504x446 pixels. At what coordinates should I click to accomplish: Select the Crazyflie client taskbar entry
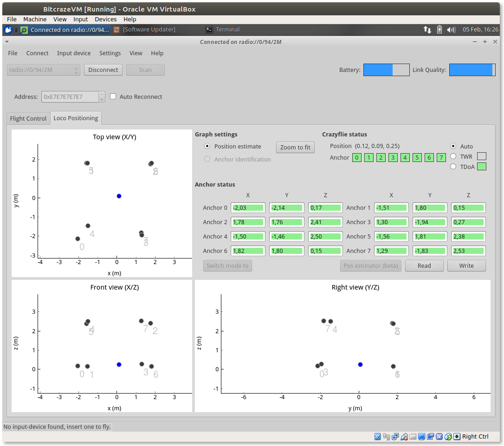pos(65,30)
